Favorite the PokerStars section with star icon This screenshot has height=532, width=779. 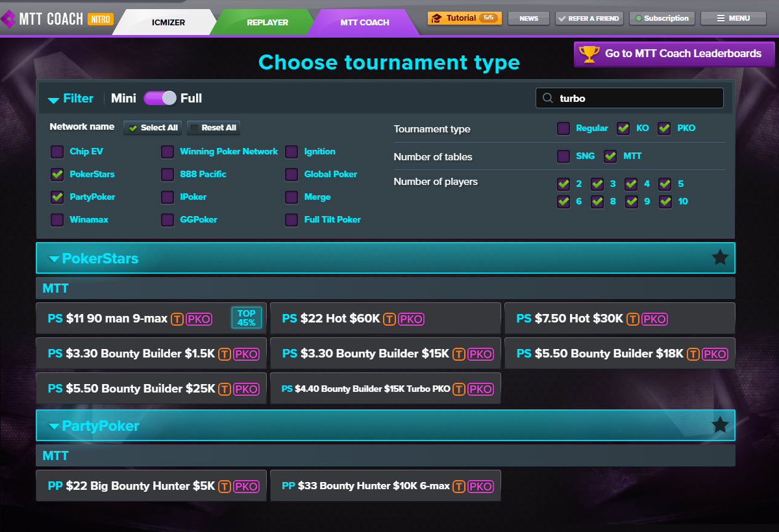coord(720,258)
